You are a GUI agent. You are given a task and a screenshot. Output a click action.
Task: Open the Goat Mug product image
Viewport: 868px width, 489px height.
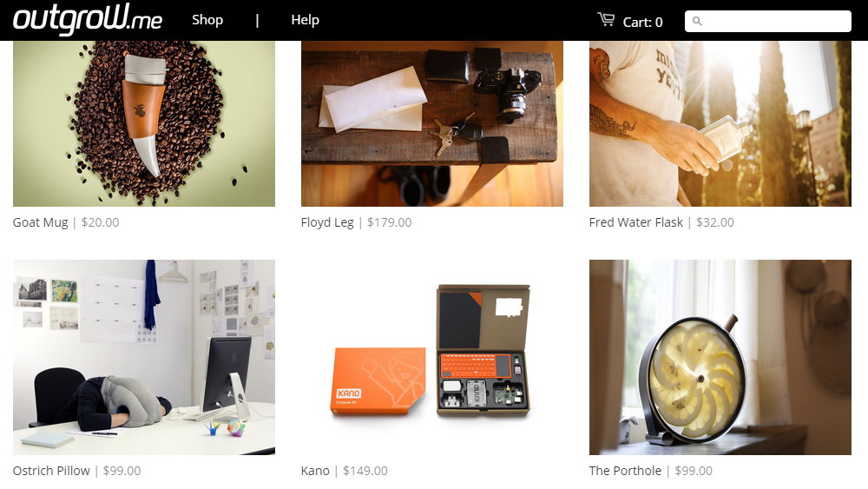tap(144, 123)
